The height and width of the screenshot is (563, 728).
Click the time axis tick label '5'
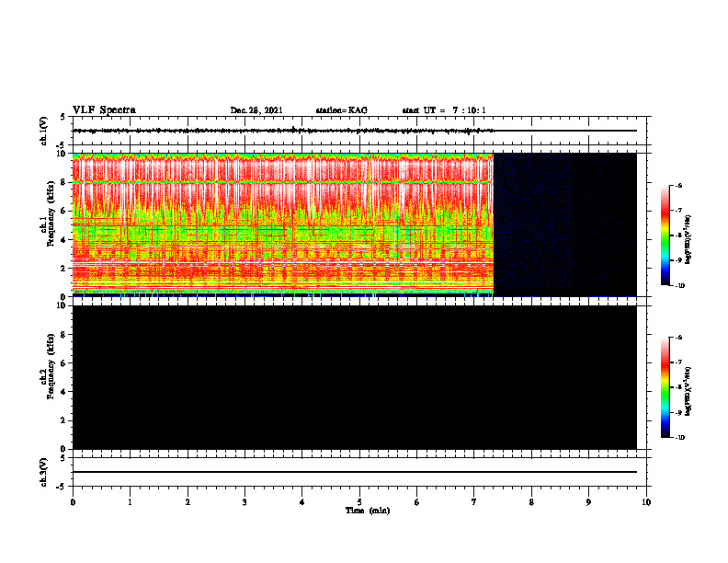359,502
